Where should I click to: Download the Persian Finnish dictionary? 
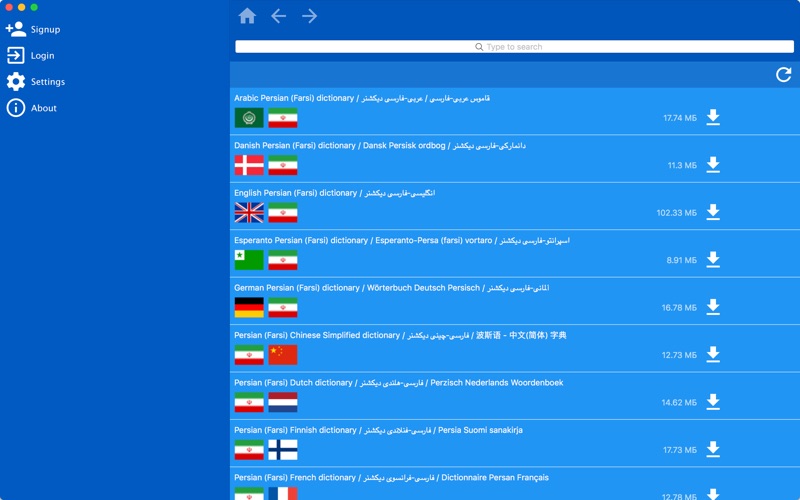(x=713, y=449)
